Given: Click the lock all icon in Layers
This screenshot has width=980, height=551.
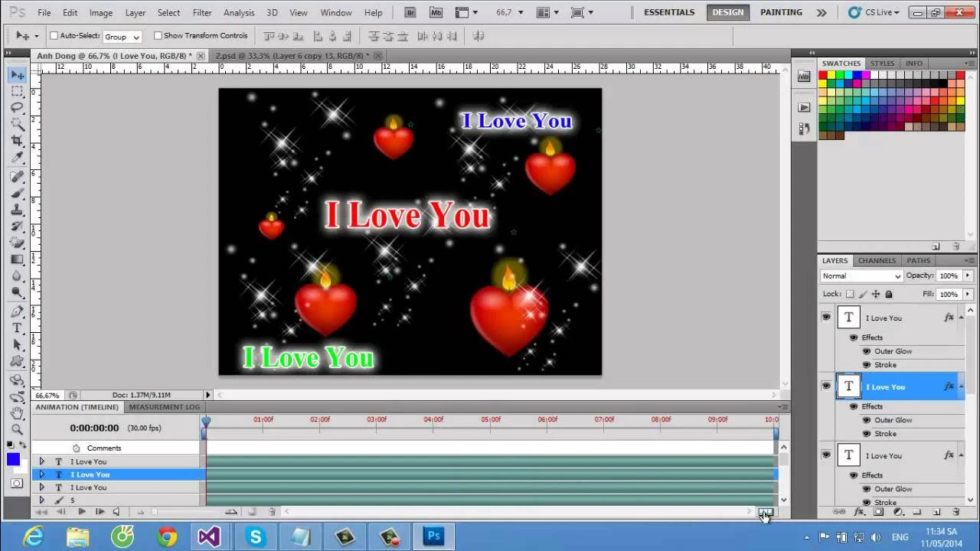Looking at the screenshot, I should point(888,294).
